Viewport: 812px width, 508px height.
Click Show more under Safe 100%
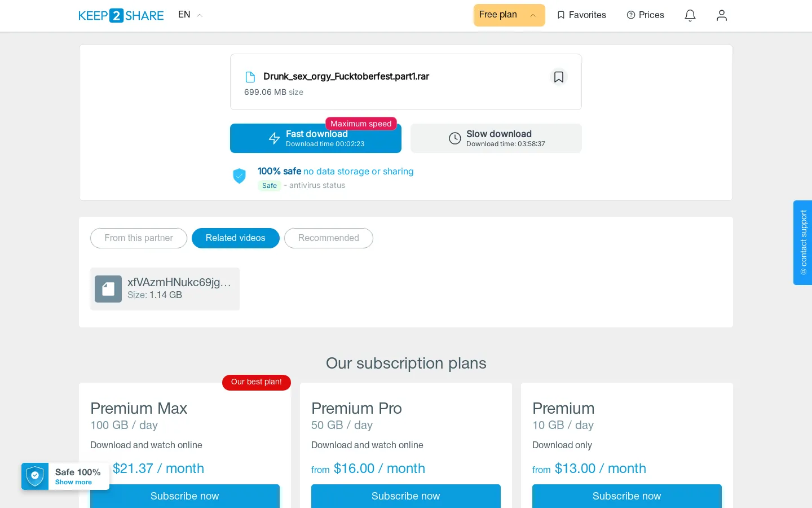tap(73, 483)
